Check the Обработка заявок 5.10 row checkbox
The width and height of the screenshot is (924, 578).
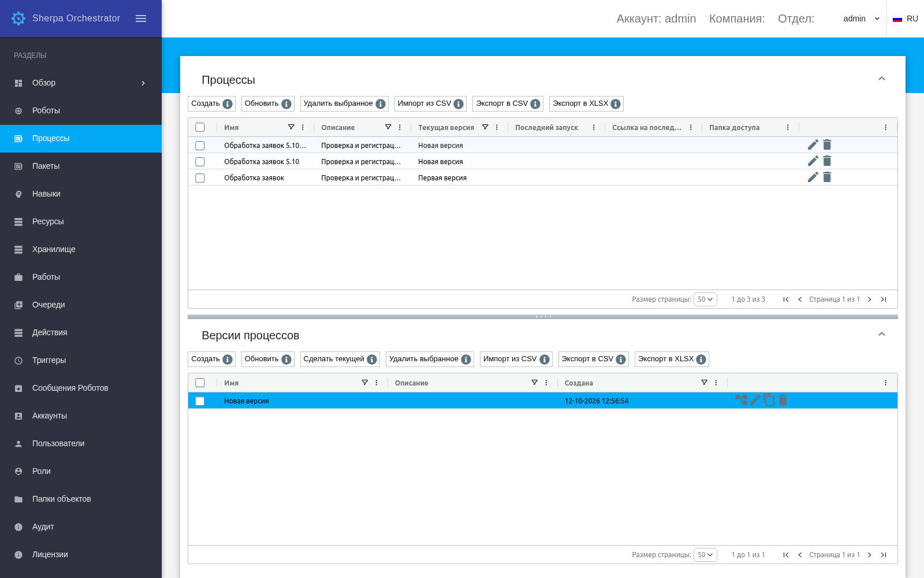tap(200, 162)
